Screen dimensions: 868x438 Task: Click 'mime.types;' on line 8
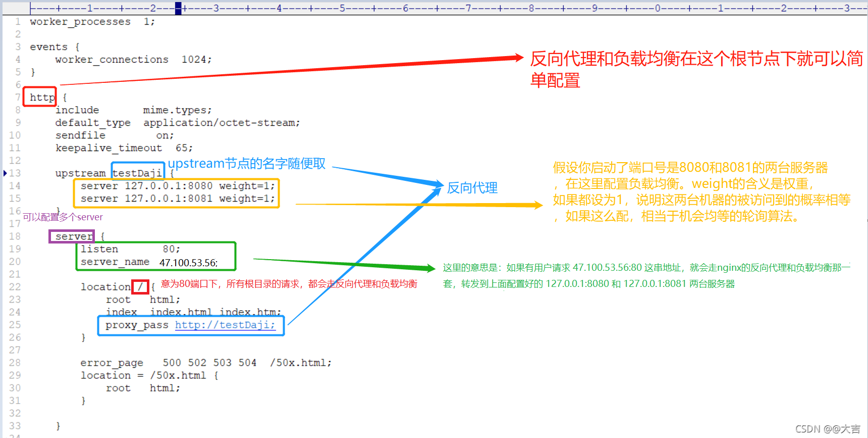(178, 110)
